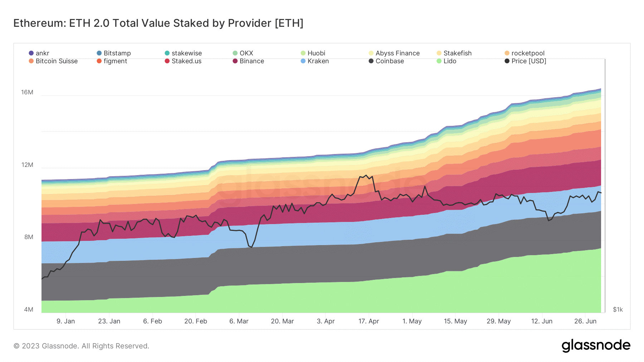Toggle the stakewise series in legend
The height and width of the screenshot is (362, 644).
[183, 53]
